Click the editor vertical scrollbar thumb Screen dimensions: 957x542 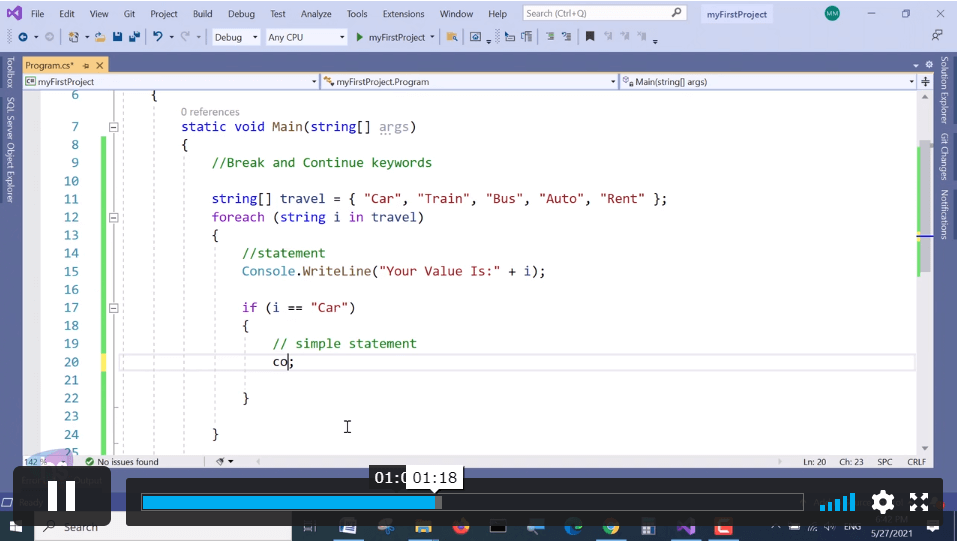[x=925, y=208]
